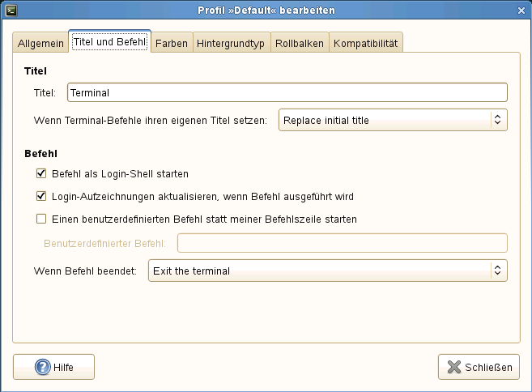Click the blue question mark Hilfe icon
The image size is (532, 392).
(x=43, y=367)
